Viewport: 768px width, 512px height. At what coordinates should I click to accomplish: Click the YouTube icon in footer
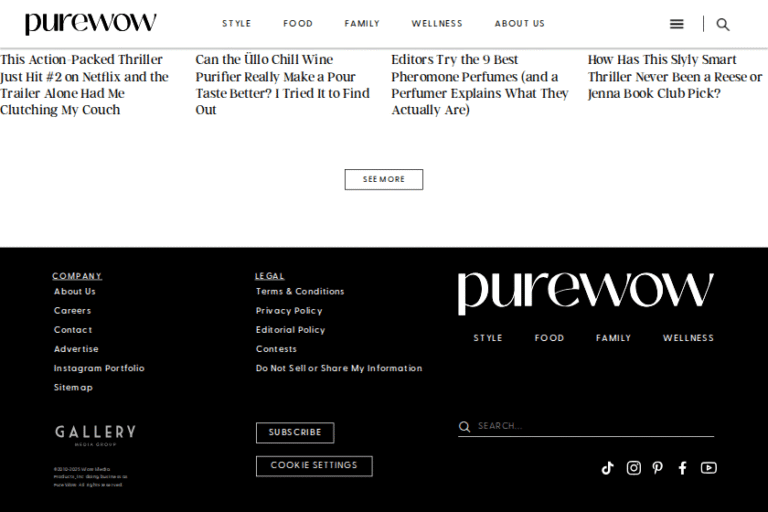click(708, 468)
